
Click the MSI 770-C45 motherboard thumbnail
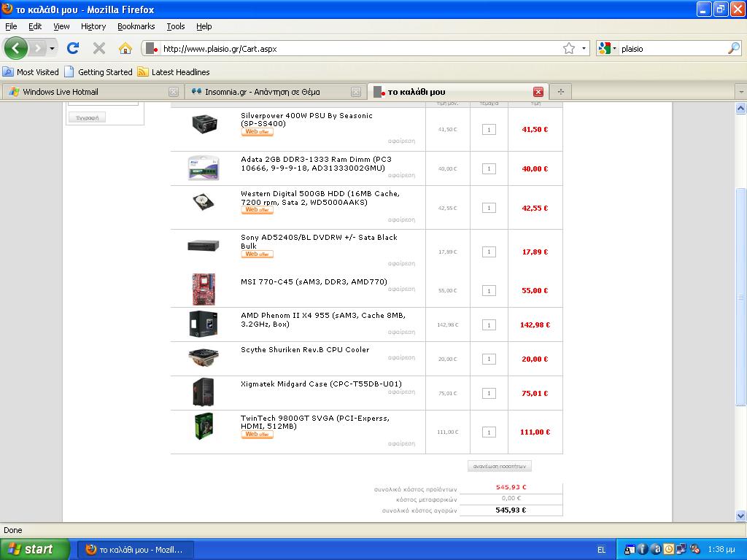[x=204, y=289]
